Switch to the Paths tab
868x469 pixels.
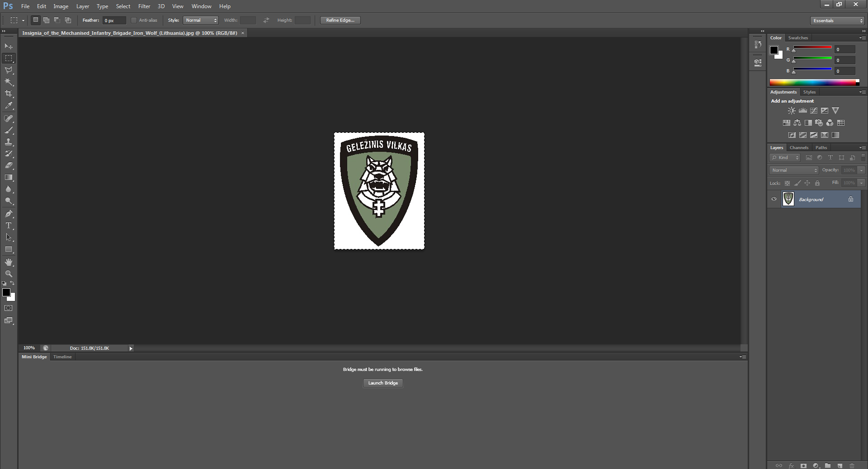821,148
